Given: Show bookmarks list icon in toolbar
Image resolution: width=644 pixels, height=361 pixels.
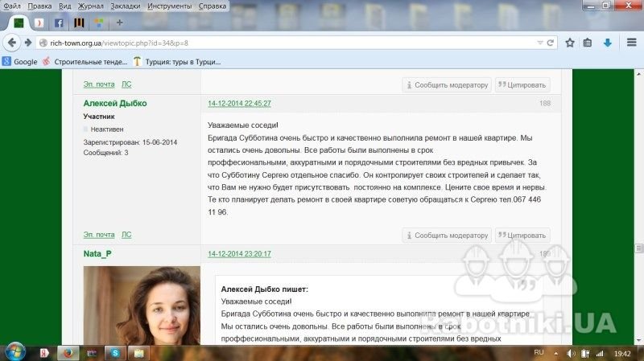Looking at the screenshot, I should [x=588, y=43].
